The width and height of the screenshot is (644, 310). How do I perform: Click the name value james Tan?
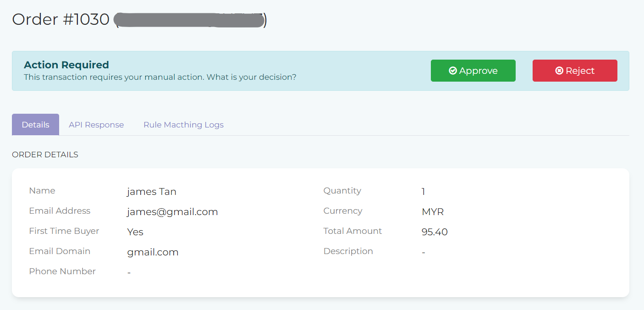pyautogui.click(x=152, y=191)
